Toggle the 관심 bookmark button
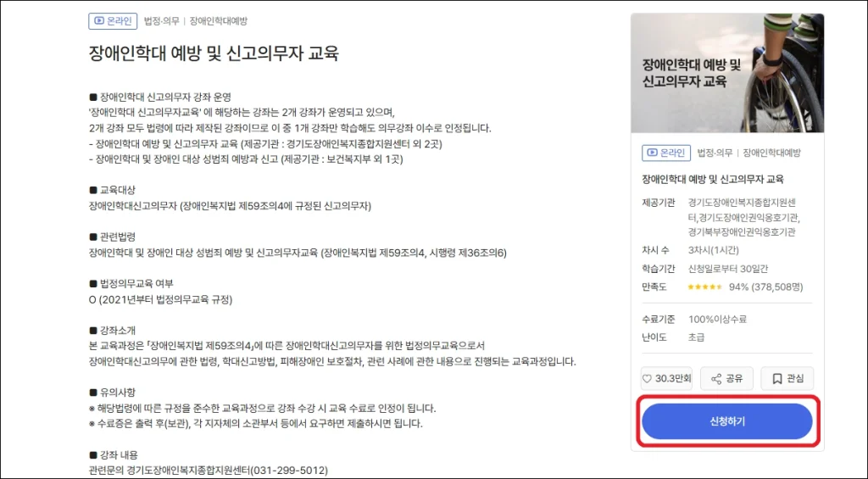Screen dimensions: 868x479 787,379
